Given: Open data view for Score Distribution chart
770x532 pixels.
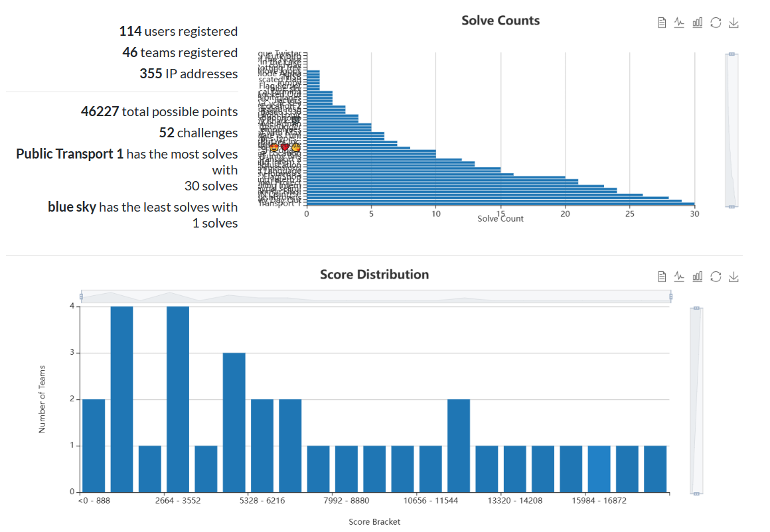Looking at the screenshot, I should (661, 277).
